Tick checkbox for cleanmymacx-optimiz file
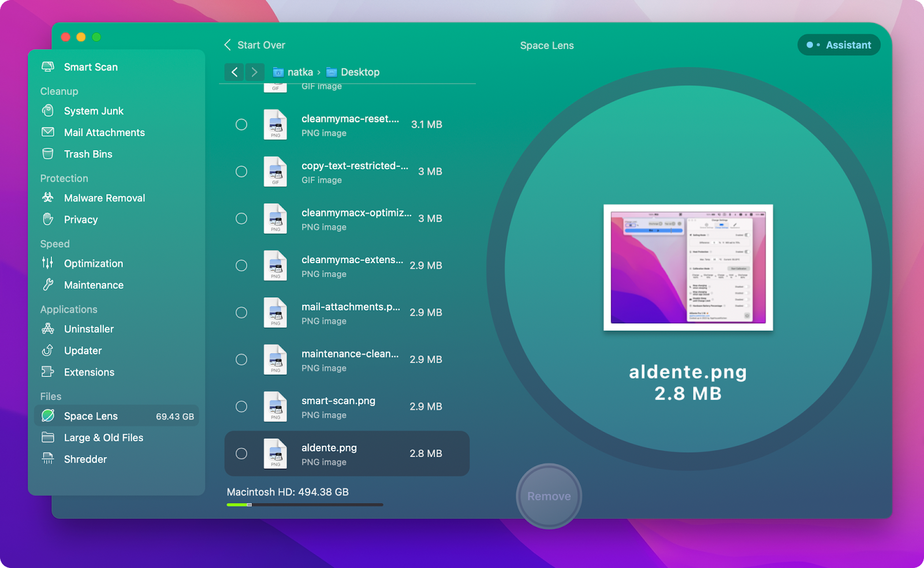The height and width of the screenshot is (568, 924). 241,219
